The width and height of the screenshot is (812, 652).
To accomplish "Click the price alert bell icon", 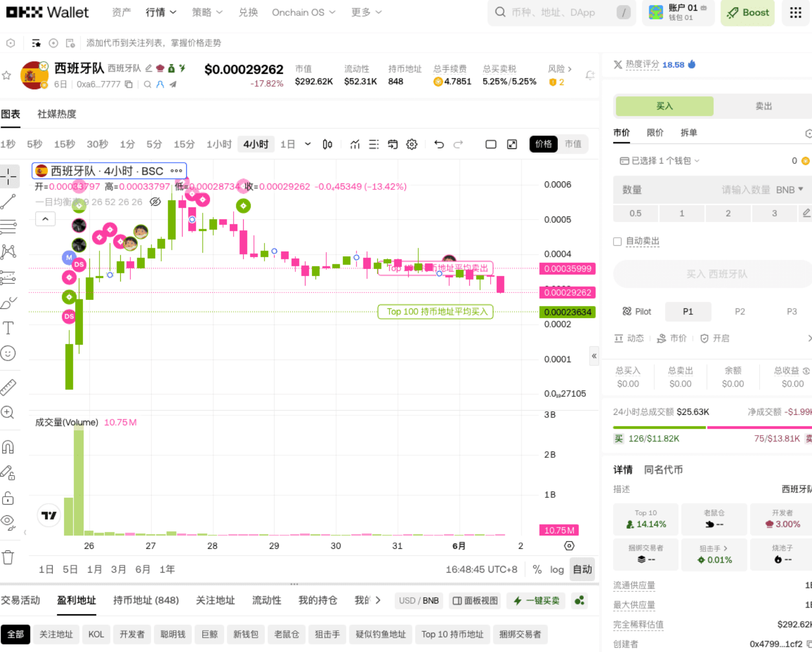I will pyautogui.click(x=590, y=76).
